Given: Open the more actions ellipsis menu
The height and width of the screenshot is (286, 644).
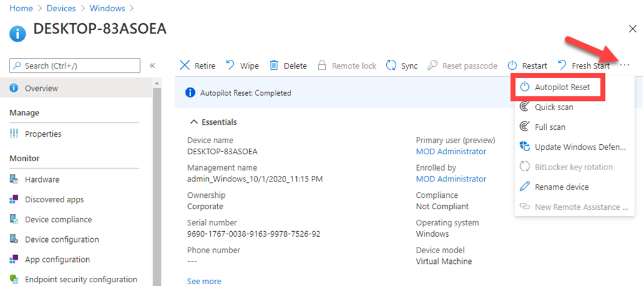Looking at the screenshot, I should (625, 65).
